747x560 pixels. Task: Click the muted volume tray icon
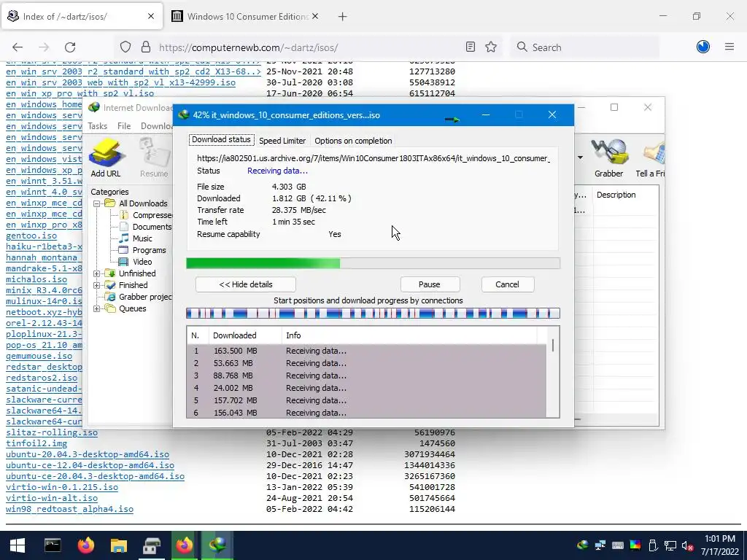click(687, 545)
